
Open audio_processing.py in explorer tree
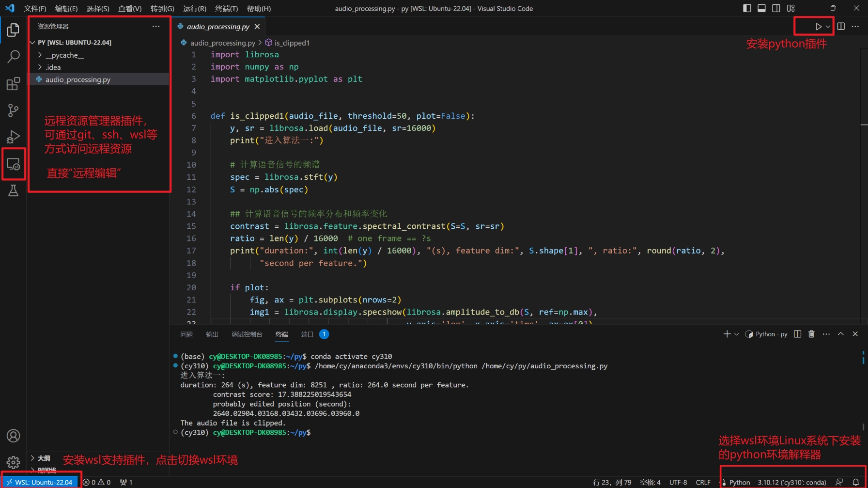78,79
